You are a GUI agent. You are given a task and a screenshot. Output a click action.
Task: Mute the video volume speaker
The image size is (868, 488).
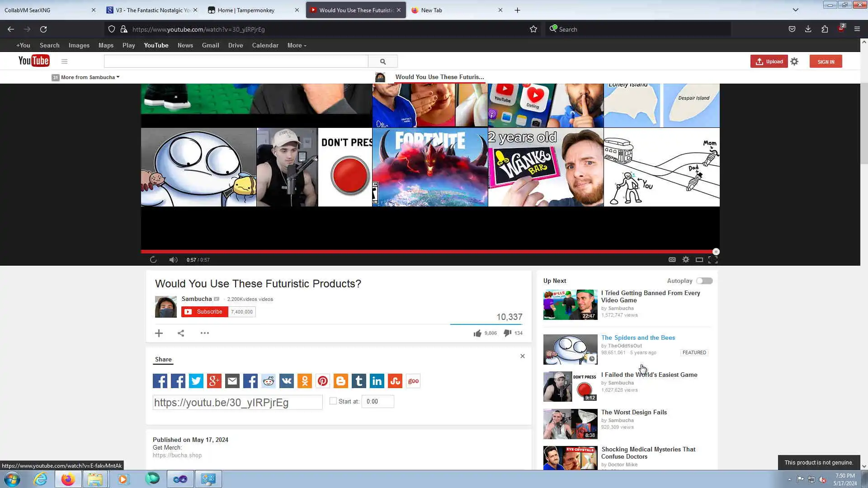click(x=173, y=260)
